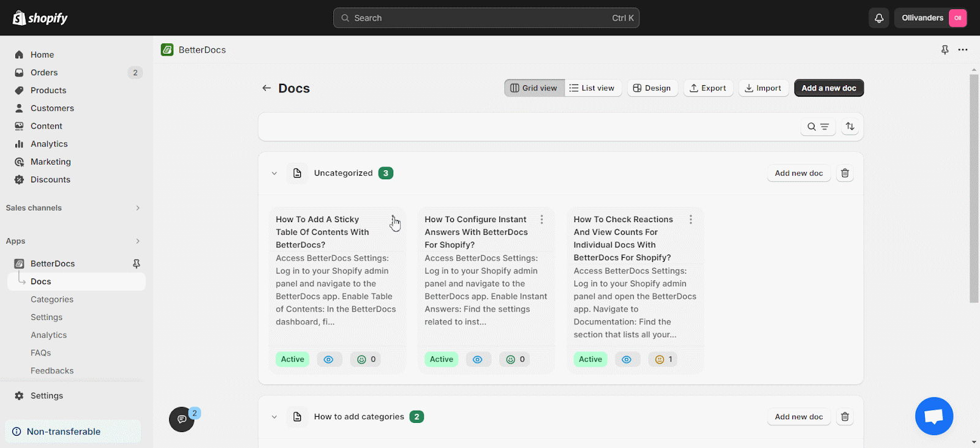Collapse How to add categories section

pyautogui.click(x=274, y=417)
